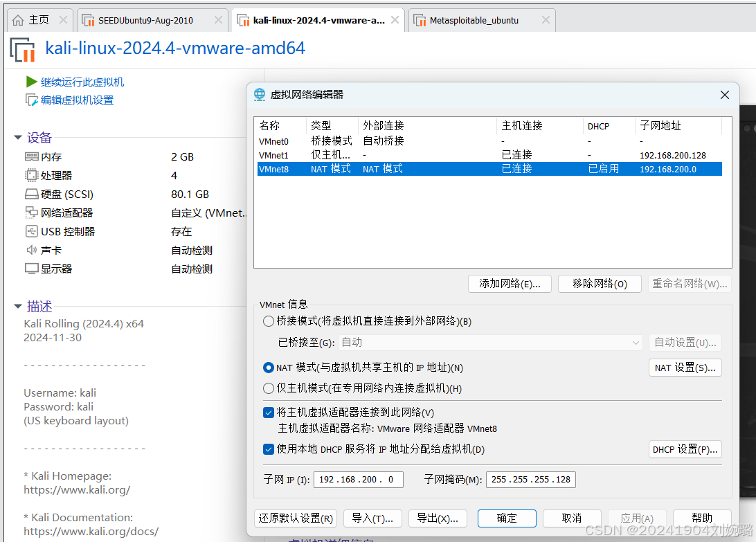The image size is (756, 542).
Task: Close the 虚拟网络编辑器 dialog
Action: pyautogui.click(x=725, y=95)
